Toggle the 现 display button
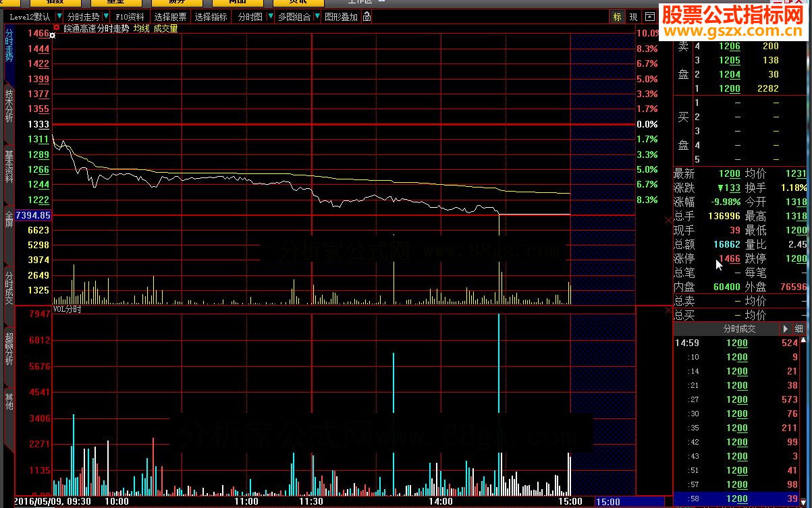 point(633,17)
